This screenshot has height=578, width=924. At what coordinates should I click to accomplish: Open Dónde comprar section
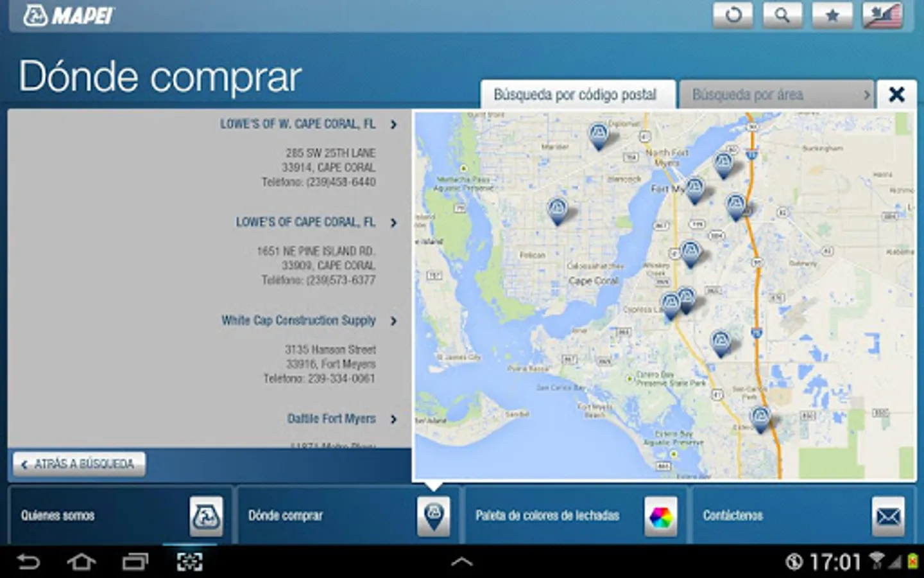coord(346,516)
